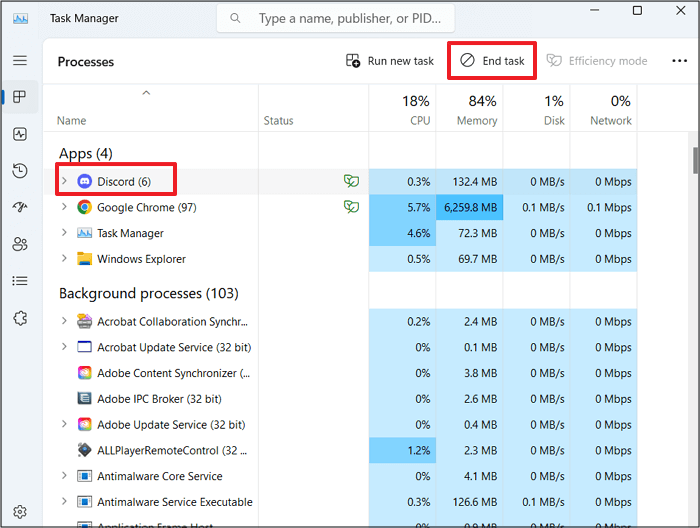700x528 pixels.
Task: Click the Acrobat Collaboration Synchronizer icon
Action: click(x=84, y=321)
